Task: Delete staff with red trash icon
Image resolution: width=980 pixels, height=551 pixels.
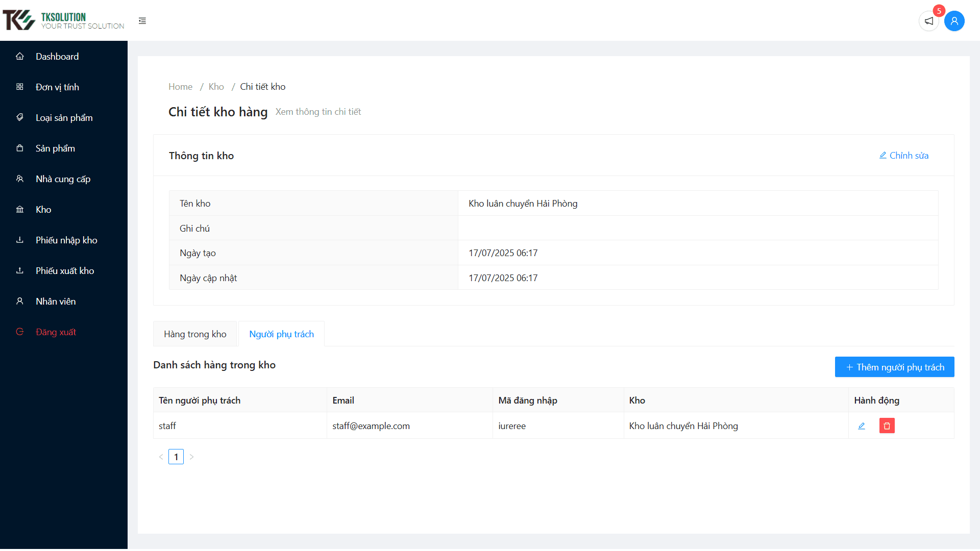Action: (887, 426)
